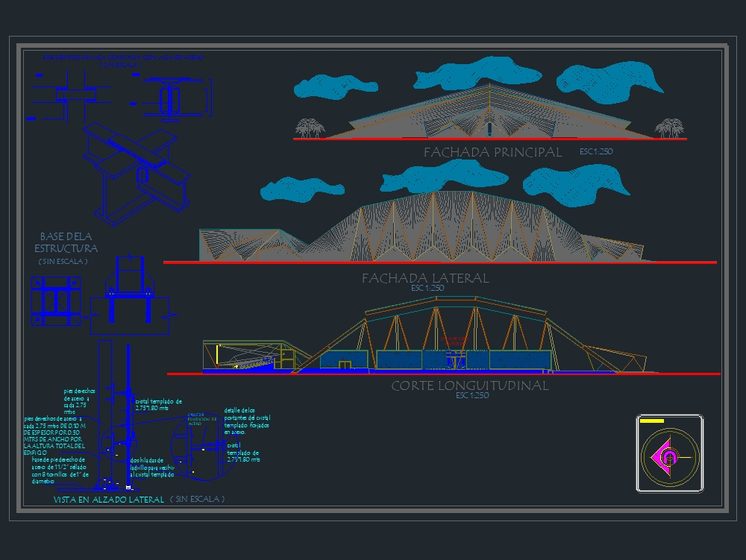Select the SIN ESCALA note beside the lateral view
The height and width of the screenshot is (560, 746).
pos(200,500)
